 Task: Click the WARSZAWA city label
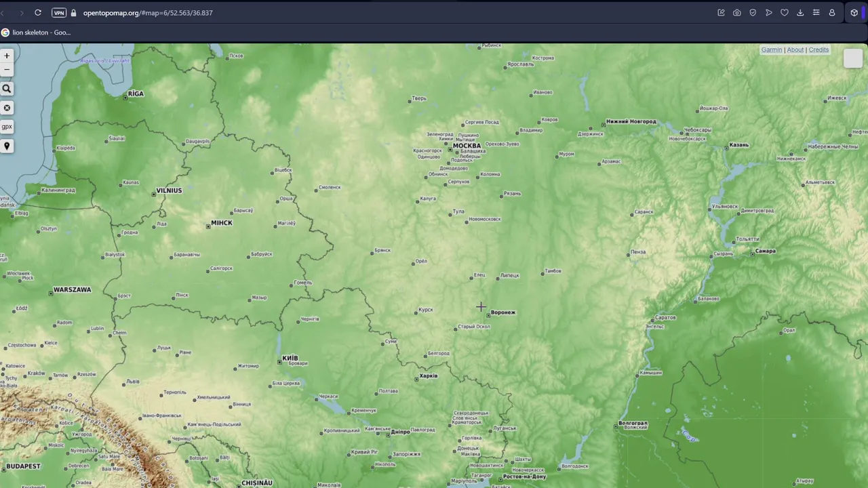tap(72, 290)
